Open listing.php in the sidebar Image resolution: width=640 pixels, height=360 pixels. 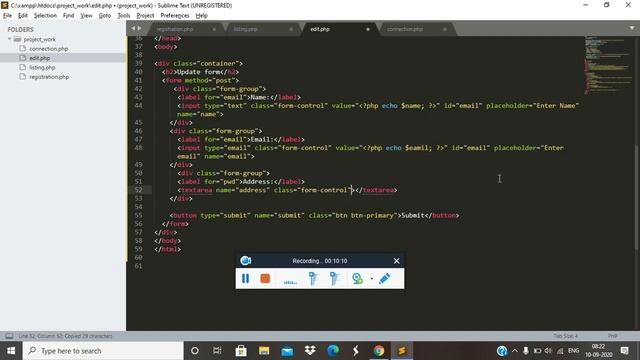pyautogui.click(x=42, y=67)
